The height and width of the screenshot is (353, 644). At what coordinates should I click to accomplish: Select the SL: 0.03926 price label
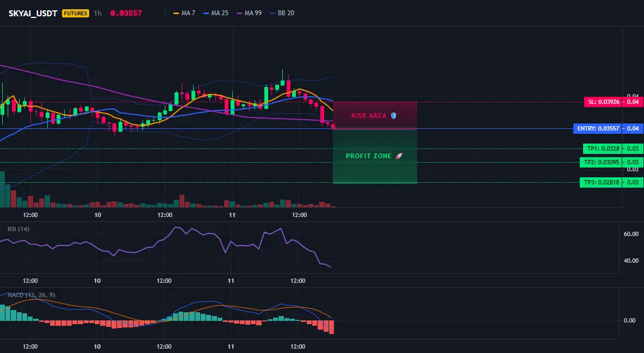pyautogui.click(x=603, y=102)
